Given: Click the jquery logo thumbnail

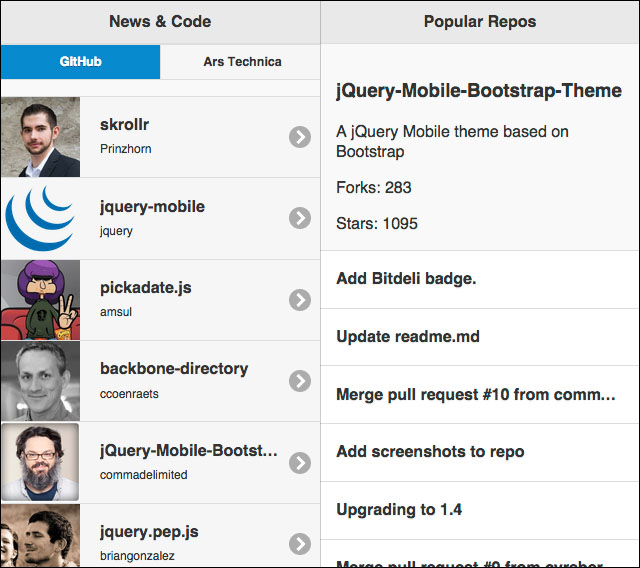Looking at the screenshot, I should tap(40, 218).
